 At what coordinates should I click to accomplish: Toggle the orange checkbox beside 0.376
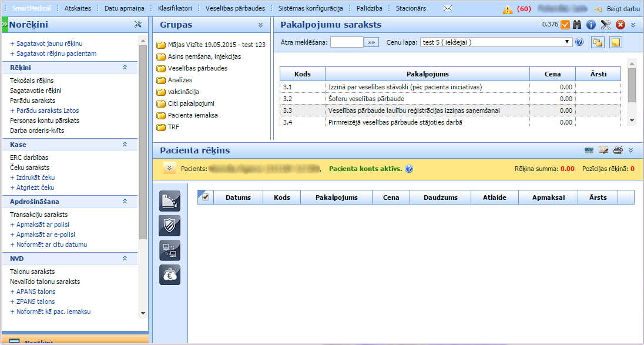[565, 25]
